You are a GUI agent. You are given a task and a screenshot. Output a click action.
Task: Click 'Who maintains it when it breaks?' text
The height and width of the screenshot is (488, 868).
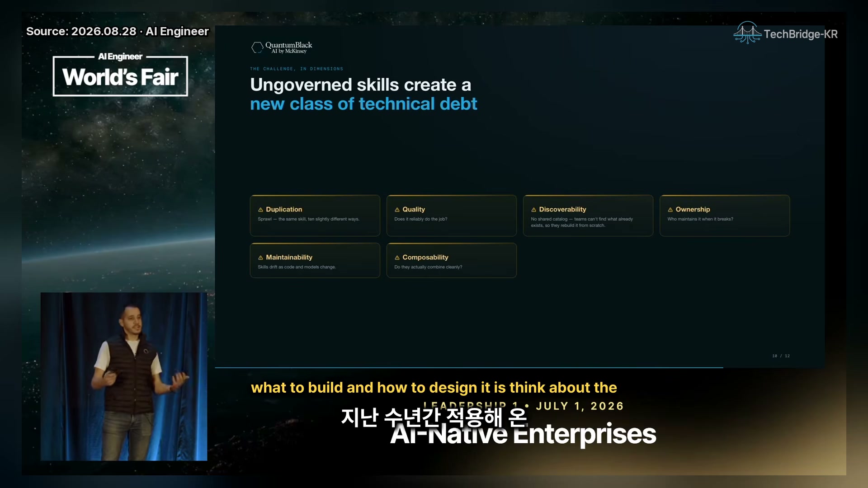click(x=700, y=219)
